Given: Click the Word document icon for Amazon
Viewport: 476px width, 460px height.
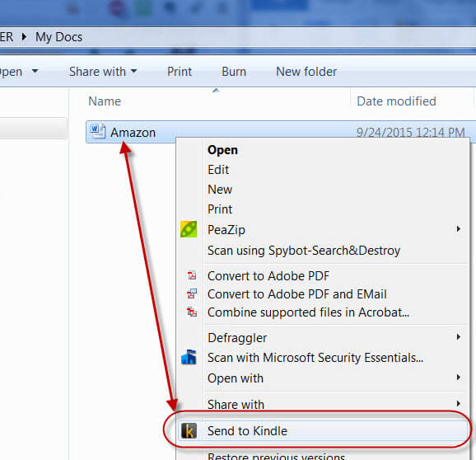Looking at the screenshot, I should tap(98, 131).
